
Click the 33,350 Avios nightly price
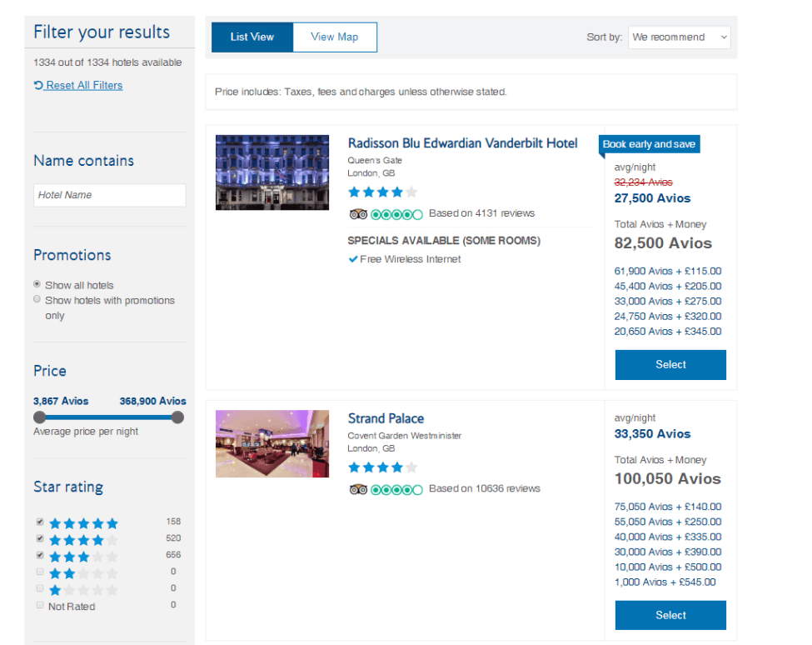[652, 433]
